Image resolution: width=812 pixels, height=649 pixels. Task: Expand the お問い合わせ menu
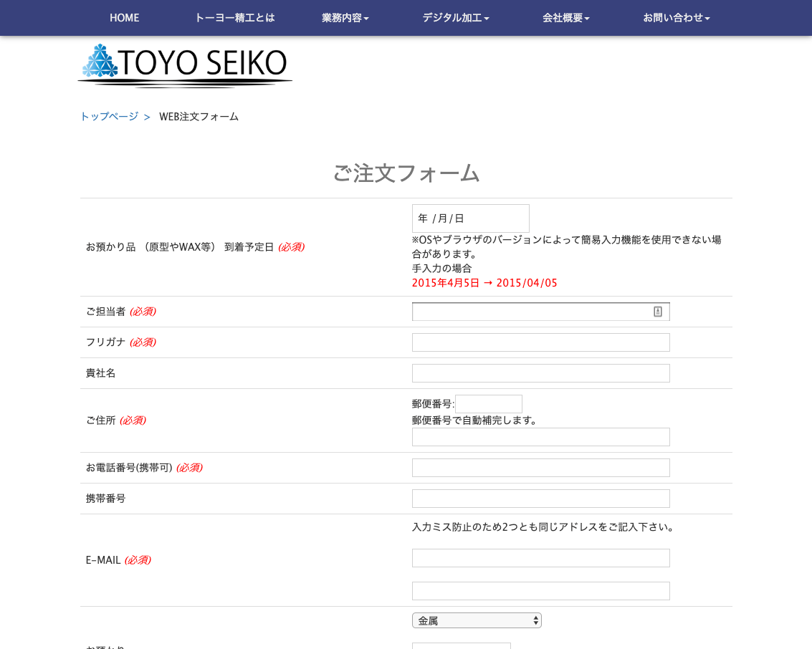[x=676, y=18]
